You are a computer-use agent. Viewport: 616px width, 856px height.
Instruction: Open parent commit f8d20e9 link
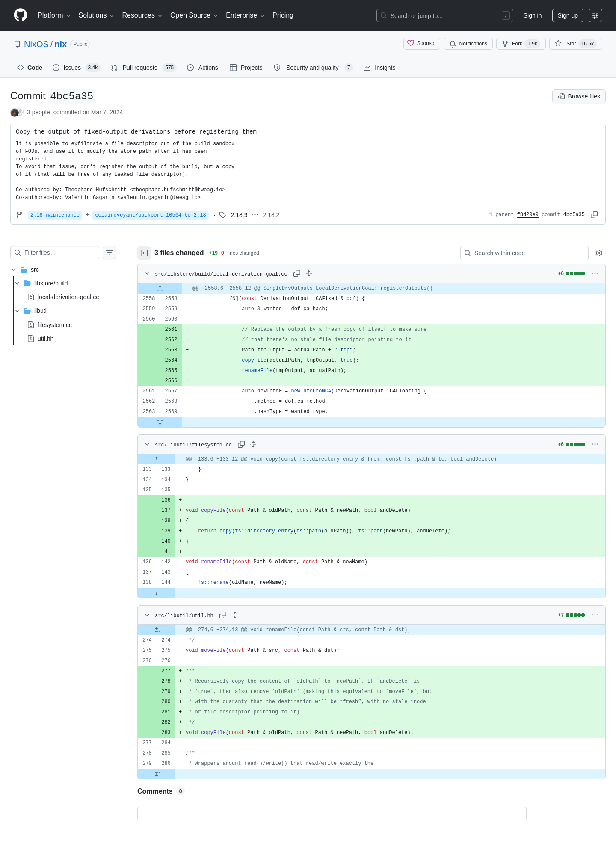pyautogui.click(x=527, y=215)
